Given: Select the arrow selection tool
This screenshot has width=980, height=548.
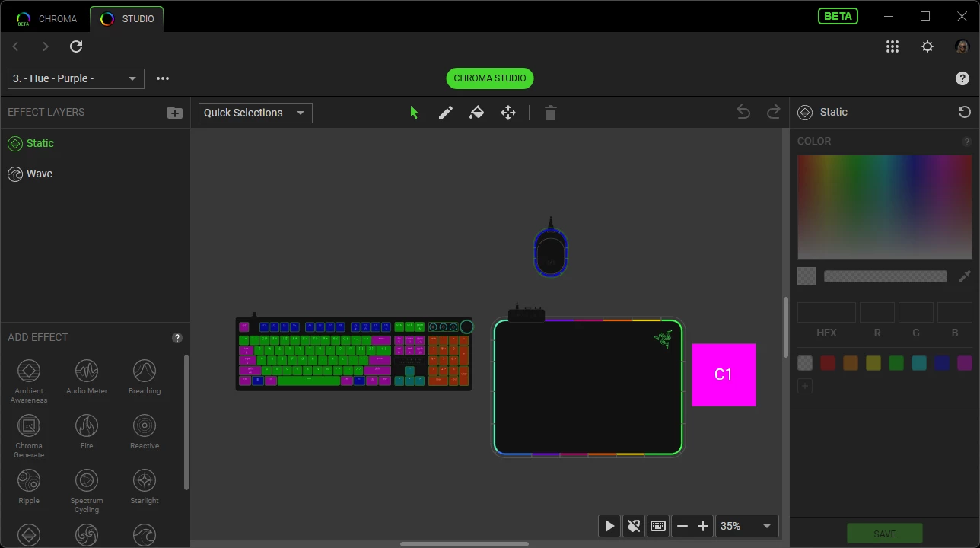Looking at the screenshot, I should [x=414, y=113].
